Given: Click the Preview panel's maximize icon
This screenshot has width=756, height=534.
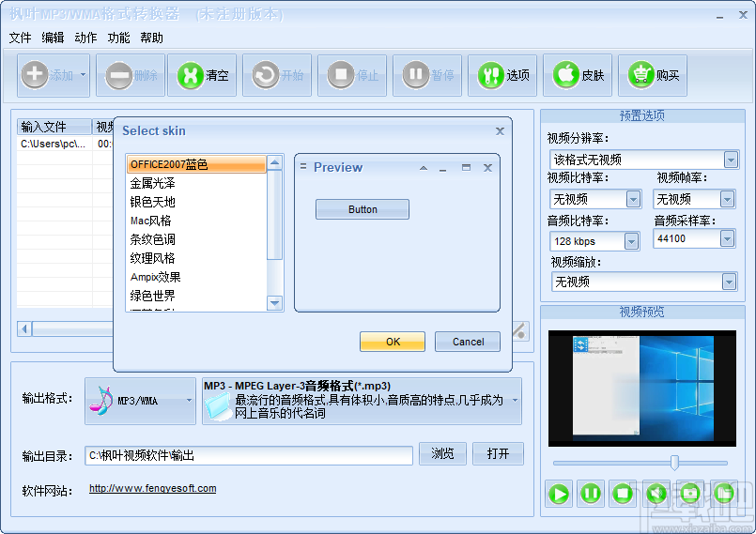Looking at the screenshot, I should pyautogui.click(x=466, y=168).
